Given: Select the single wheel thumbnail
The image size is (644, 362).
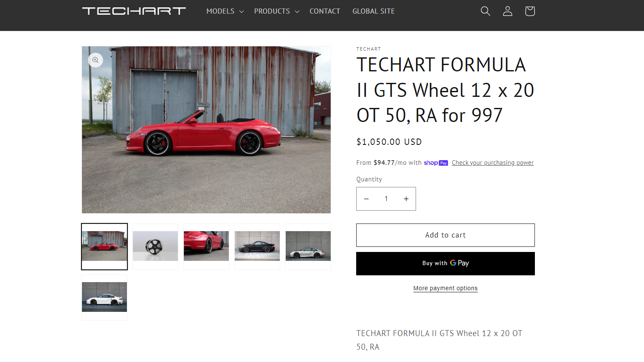Looking at the screenshot, I should click(155, 246).
